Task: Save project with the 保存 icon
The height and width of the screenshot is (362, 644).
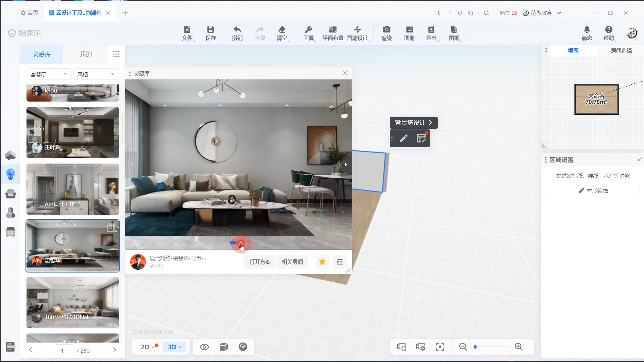Action: (x=211, y=33)
